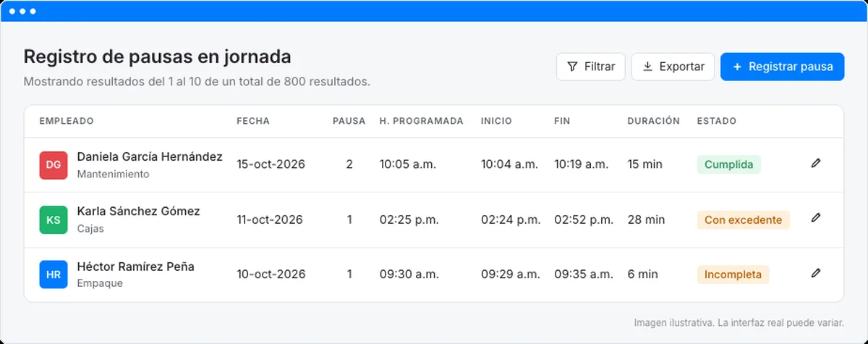Click the edit pencil for Héctor Ramírez Peña
This screenshot has width=868, height=344.
pyautogui.click(x=816, y=273)
